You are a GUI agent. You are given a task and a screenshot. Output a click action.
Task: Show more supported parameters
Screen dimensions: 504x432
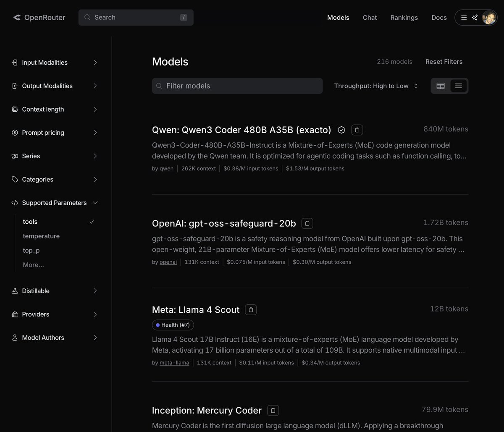pos(34,265)
